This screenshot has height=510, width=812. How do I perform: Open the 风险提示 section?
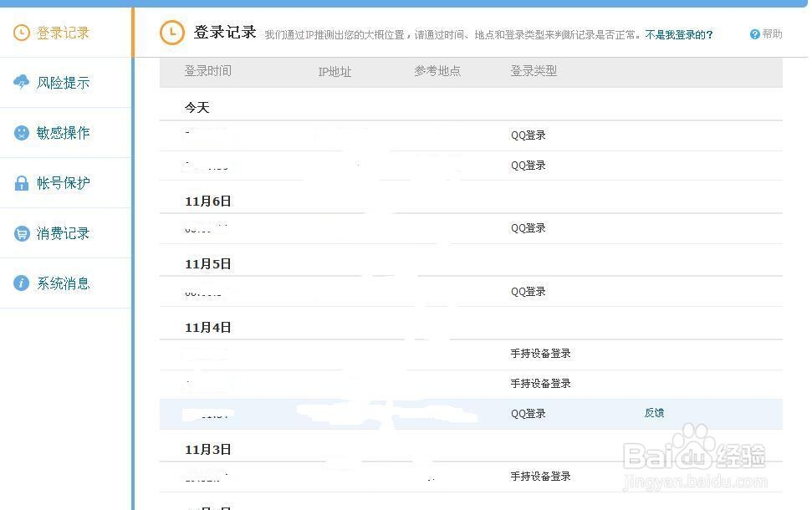62,82
